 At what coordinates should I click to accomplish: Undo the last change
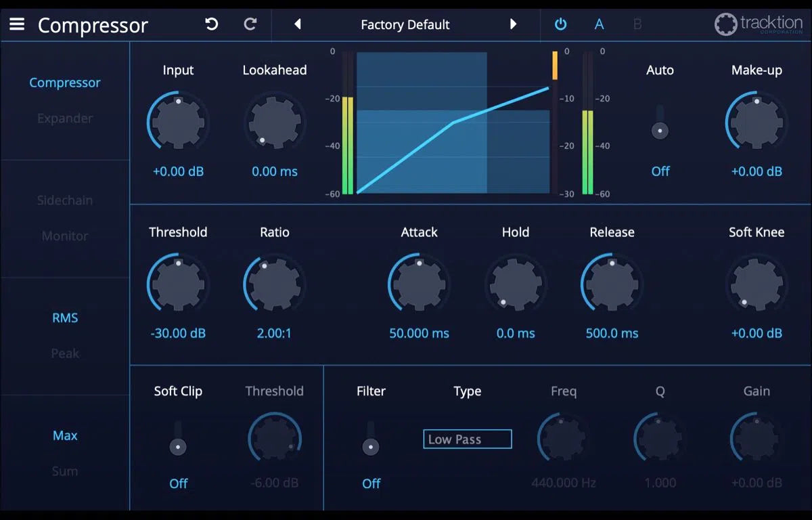211,24
